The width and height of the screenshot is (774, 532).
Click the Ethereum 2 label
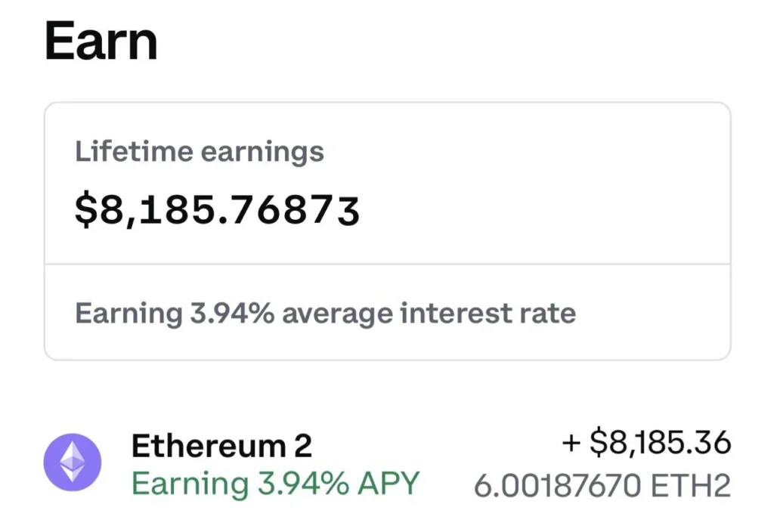pyautogui.click(x=223, y=445)
